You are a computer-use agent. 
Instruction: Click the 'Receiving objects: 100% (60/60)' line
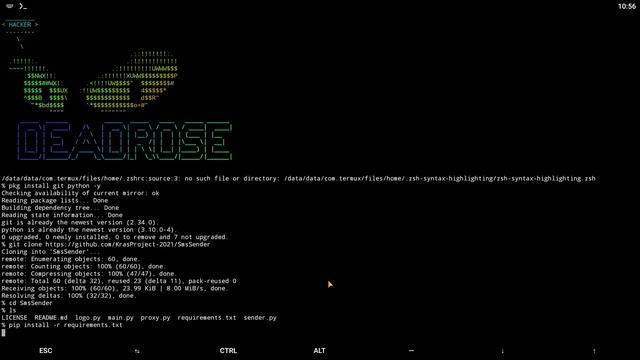pos(115,288)
